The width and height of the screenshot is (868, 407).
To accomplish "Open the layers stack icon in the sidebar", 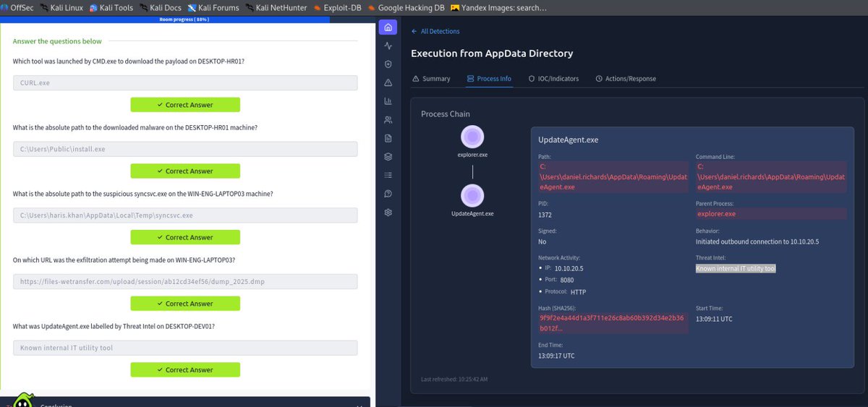I will (388, 156).
